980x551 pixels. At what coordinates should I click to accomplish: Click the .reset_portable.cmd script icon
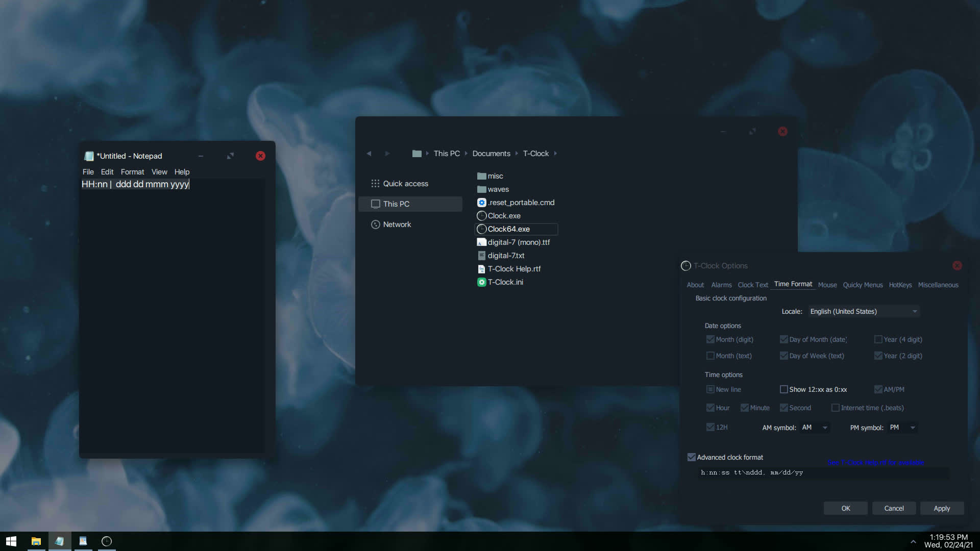[481, 203]
